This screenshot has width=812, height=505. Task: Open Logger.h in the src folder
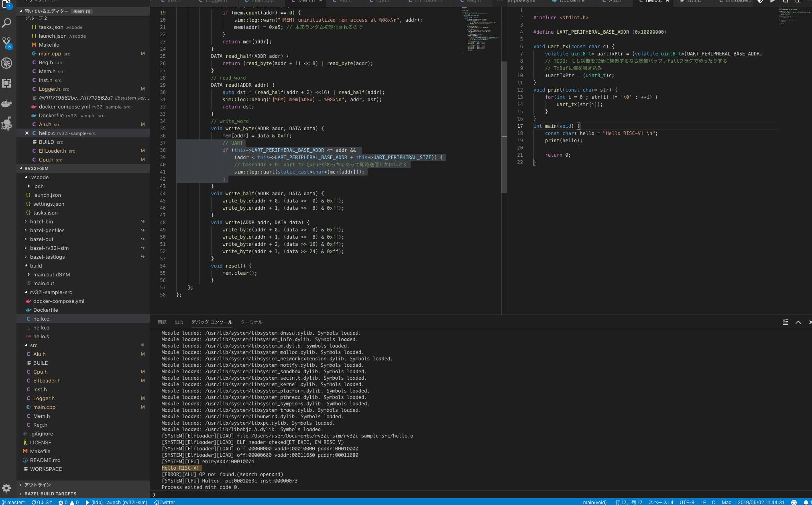pos(83,398)
